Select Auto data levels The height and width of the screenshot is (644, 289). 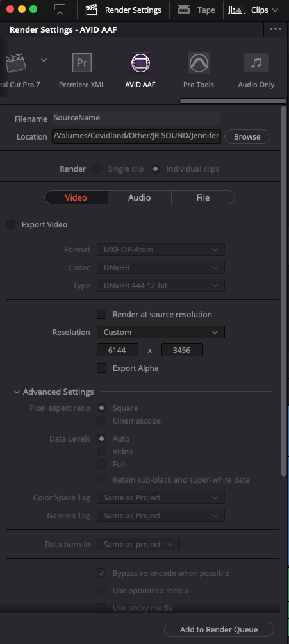(x=101, y=439)
